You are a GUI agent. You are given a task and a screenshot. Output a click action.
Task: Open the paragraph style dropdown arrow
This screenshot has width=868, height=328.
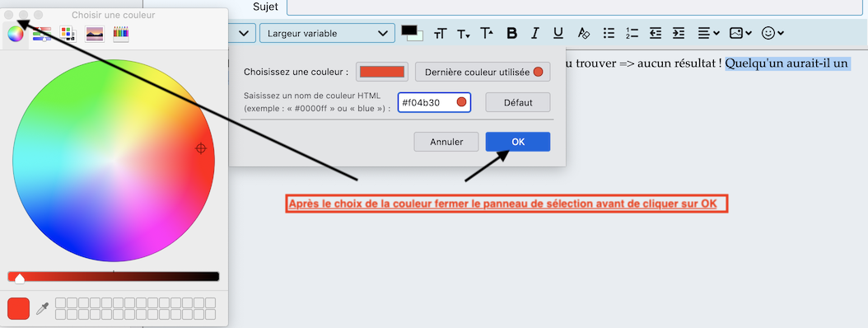(244, 33)
